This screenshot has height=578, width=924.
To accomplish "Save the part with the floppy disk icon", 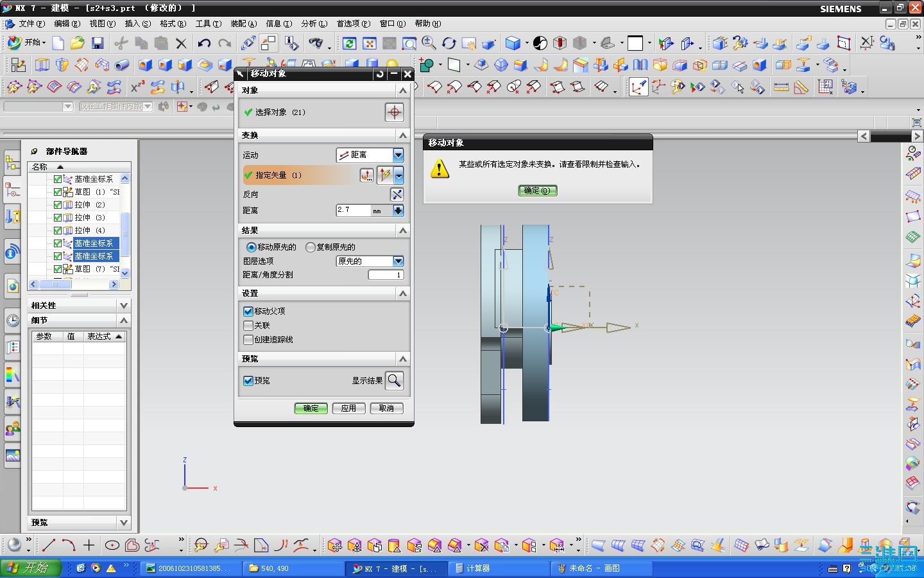I will pos(98,43).
